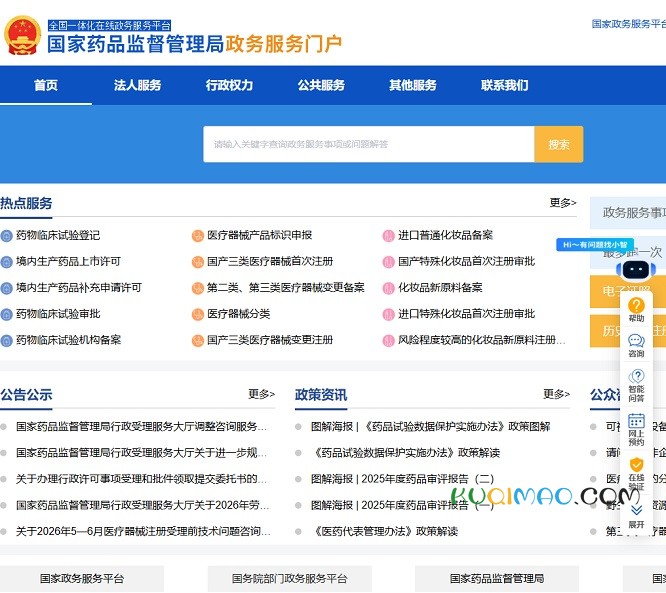Open 图解海报 | 2025年度药品审评报告（二）
The image size is (666, 593).
(x=402, y=479)
